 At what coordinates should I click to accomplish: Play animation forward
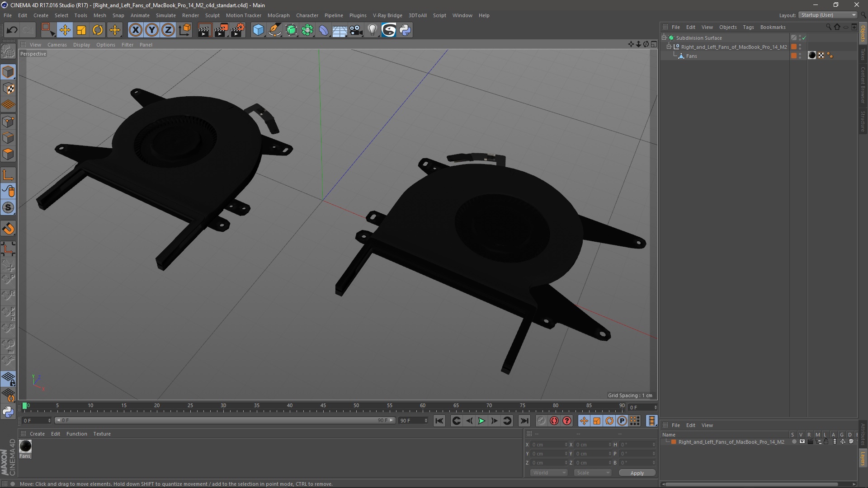[x=481, y=421]
